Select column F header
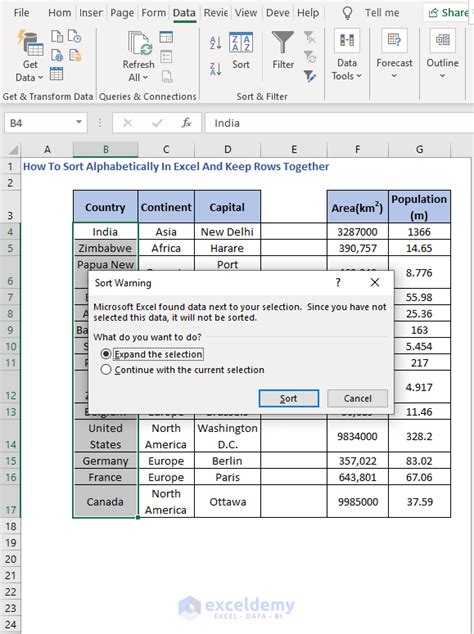474x634 pixels. [x=358, y=150]
